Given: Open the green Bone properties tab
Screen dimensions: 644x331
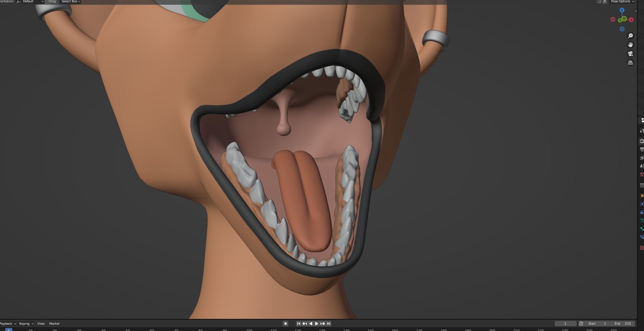Looking at the screenshot, I should pos(642,229).
